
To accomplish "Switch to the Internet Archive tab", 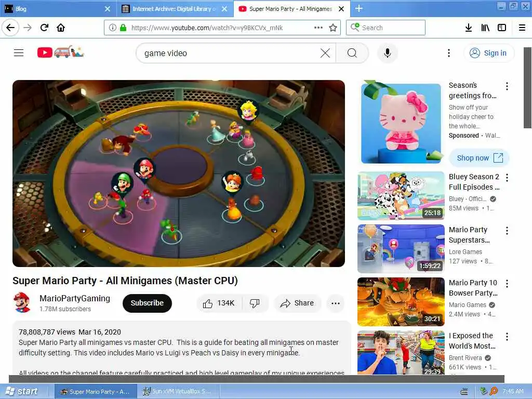I will click(x=175, y=9).
